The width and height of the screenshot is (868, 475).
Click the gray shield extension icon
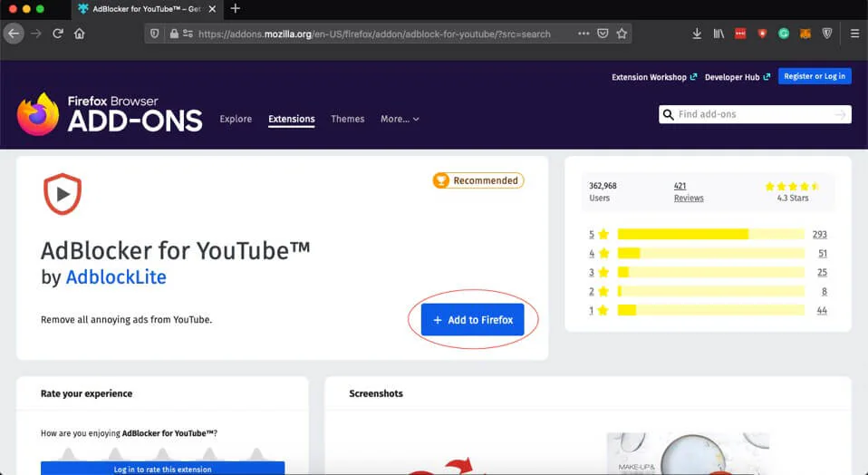827,34
